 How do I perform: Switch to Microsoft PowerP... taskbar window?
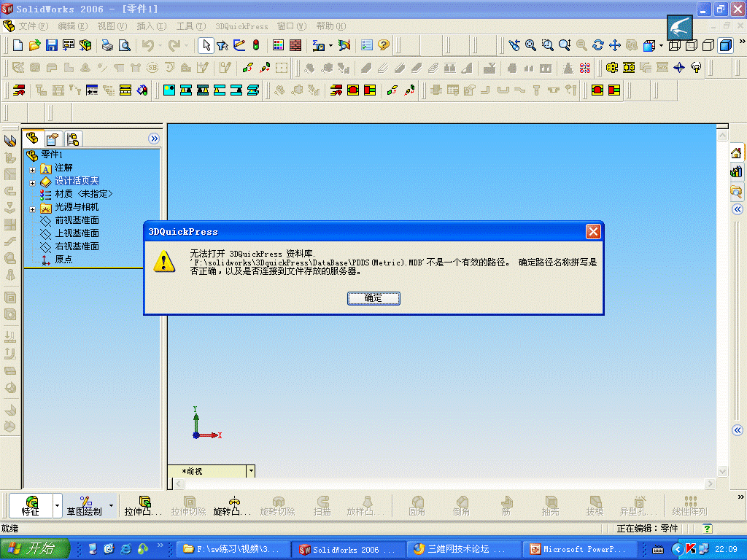coord(581,549)
